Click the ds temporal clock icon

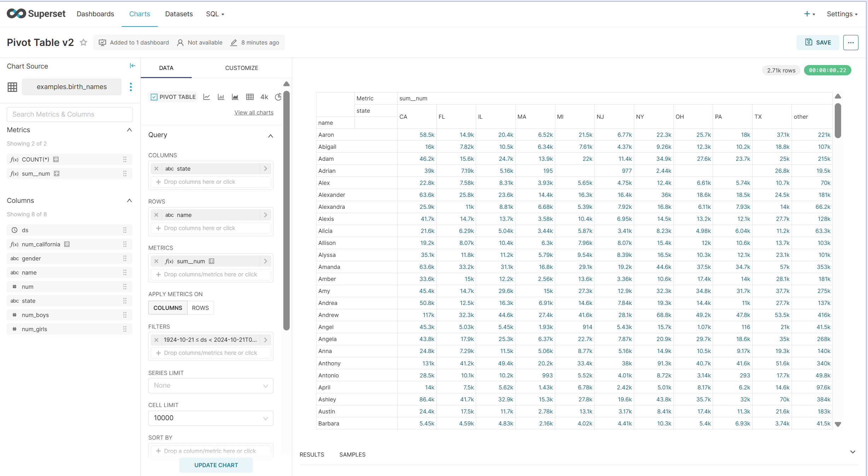tap(15, 230)
